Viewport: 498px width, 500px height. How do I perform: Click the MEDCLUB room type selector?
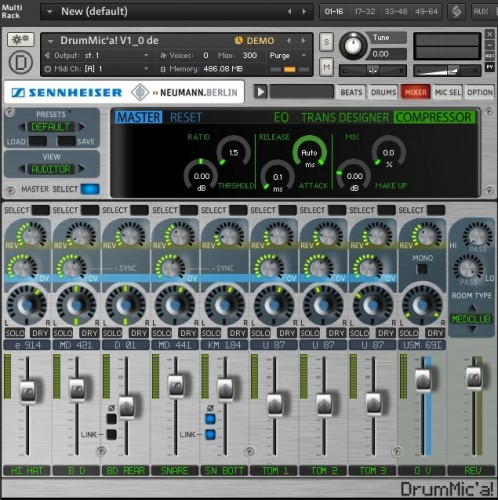[471, 319]
